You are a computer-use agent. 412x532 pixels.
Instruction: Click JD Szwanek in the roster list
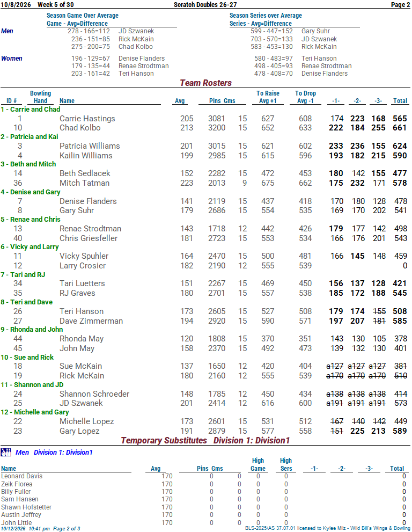tap(81, 403)
